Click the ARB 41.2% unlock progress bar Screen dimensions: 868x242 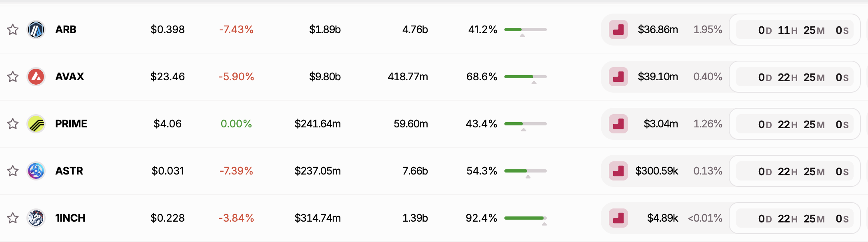click(x=526, y=30)
